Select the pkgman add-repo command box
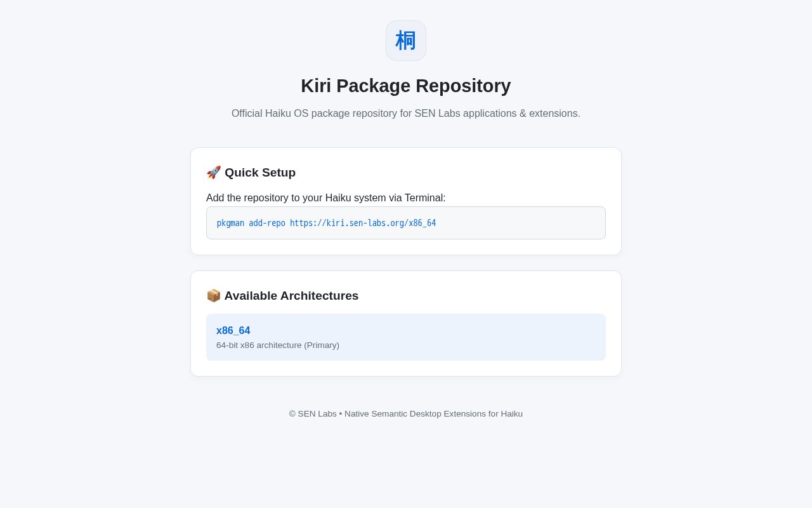This screenshot has height=508, width=812. (406, 223)
